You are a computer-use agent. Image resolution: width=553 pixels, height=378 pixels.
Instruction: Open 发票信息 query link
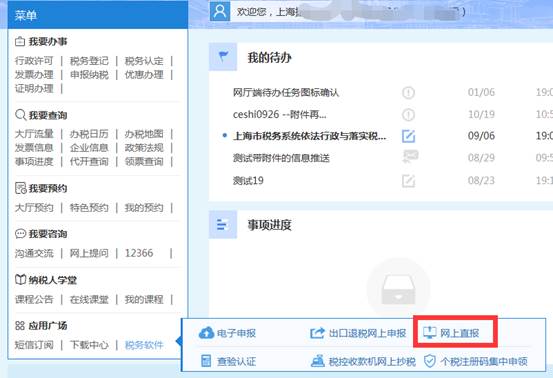point(34,148)
